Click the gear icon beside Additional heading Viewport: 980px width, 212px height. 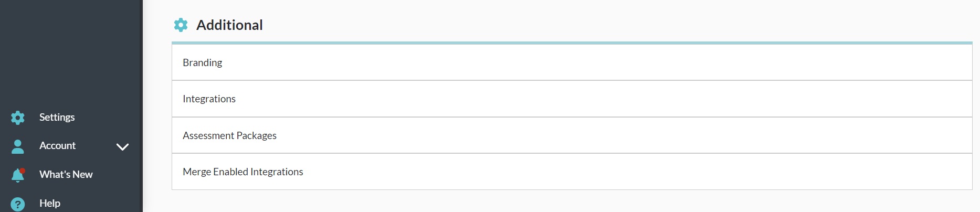pyautogui.click(x=181, y=25)
